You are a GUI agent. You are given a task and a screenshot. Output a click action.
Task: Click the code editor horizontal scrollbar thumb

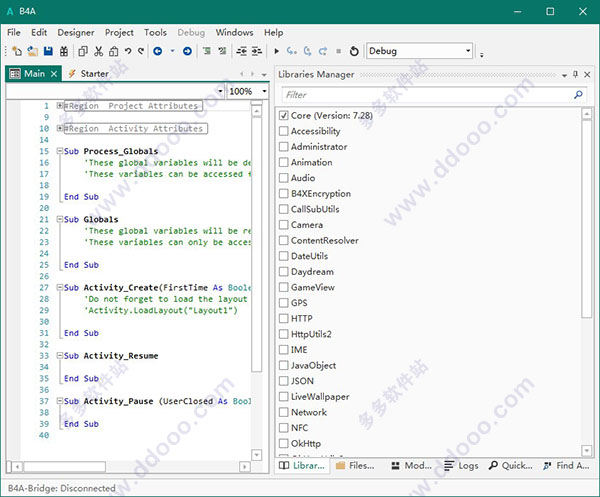64,466
